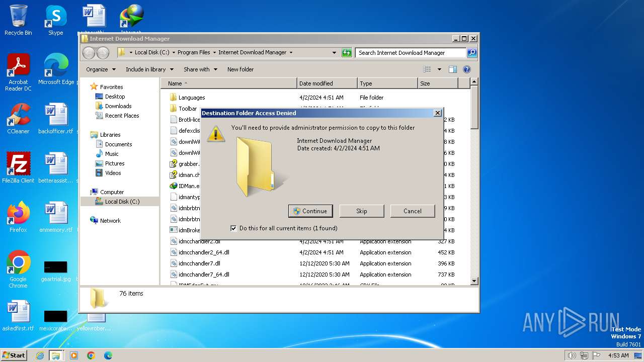Click the clock showing 4:53 AM
644x362 pixels.
(x=618, y=355)
